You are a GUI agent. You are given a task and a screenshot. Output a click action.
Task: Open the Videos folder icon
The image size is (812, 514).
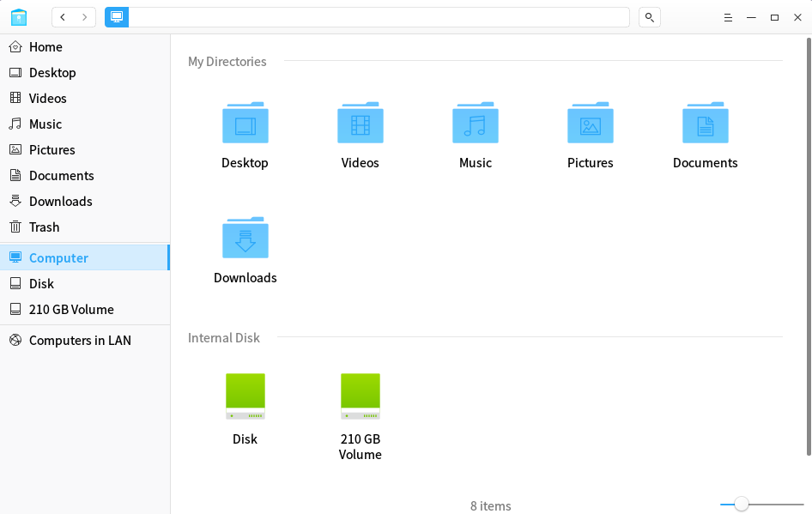click(x=360, y=124)
